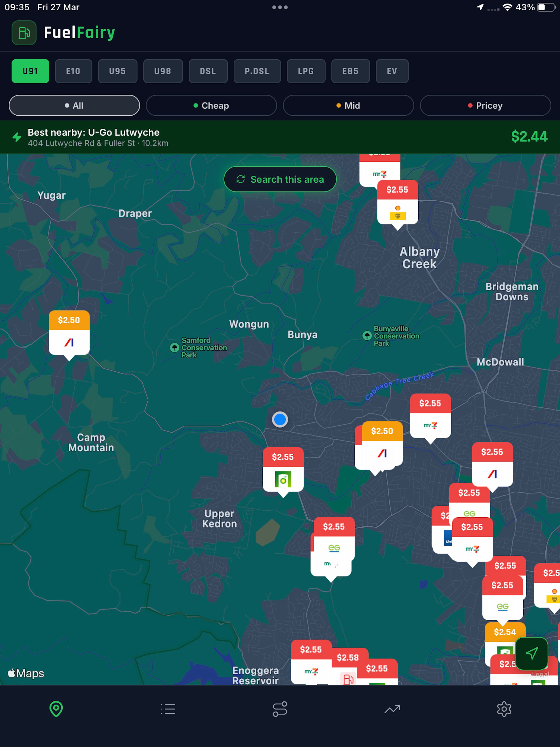Open the $2.55 7-Eleven pin near Enoggera Reservoir
The width and height of the screenshot is (560, 747).
coord(311,662)
